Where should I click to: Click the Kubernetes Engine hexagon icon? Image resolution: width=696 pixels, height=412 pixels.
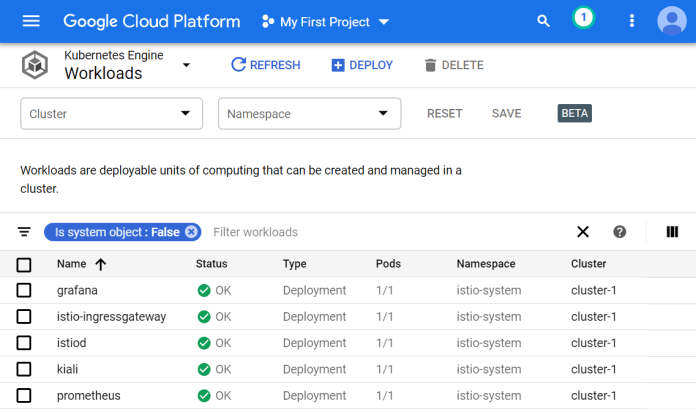point(35,65)
